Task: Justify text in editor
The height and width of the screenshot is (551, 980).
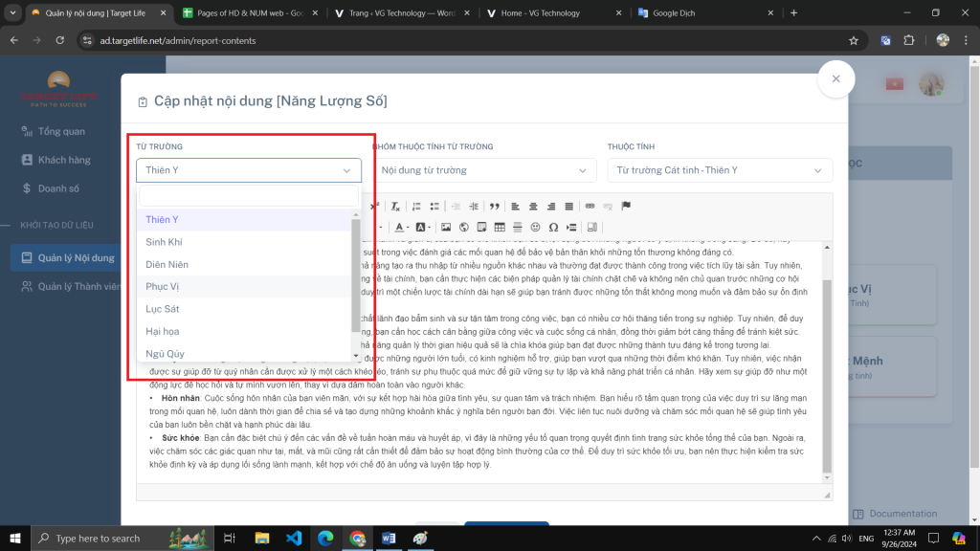Action: coord(568,207)
